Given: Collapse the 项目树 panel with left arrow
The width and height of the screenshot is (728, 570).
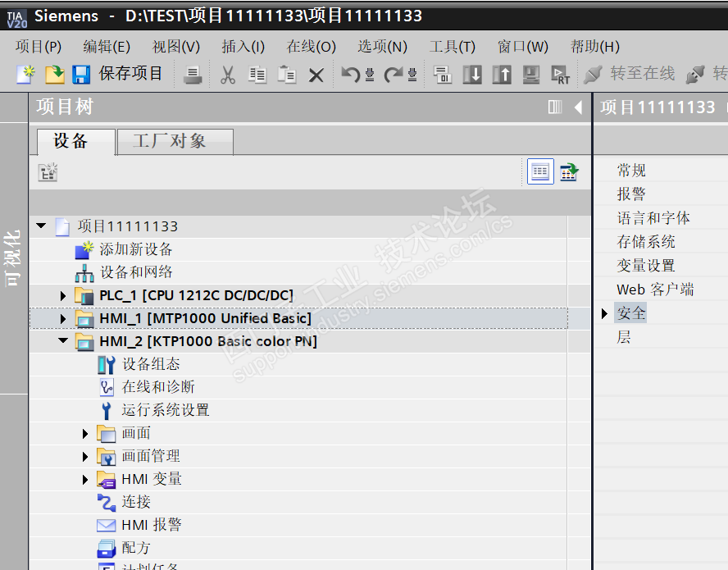Looking at the screenshot, I should click(578, 107).
